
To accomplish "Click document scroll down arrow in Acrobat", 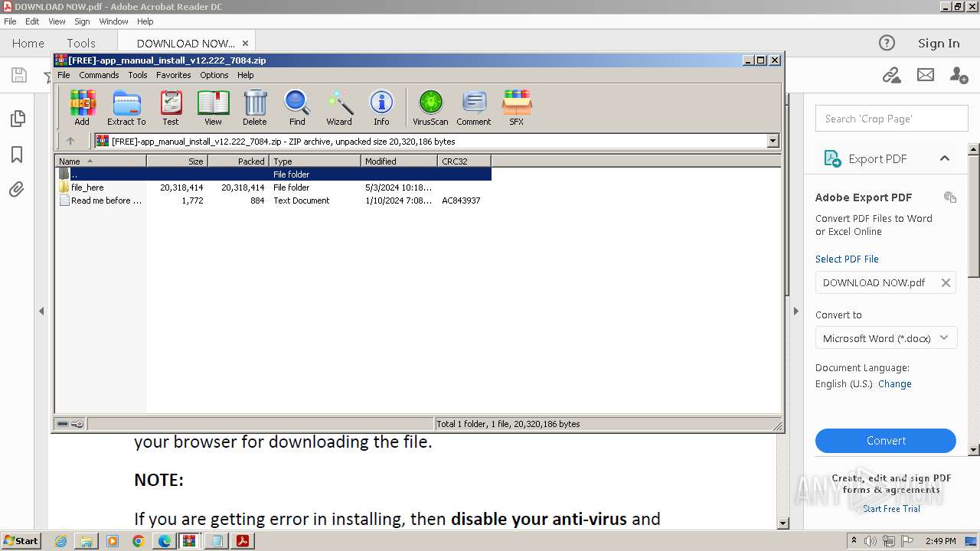I will (x=782, y=523).
